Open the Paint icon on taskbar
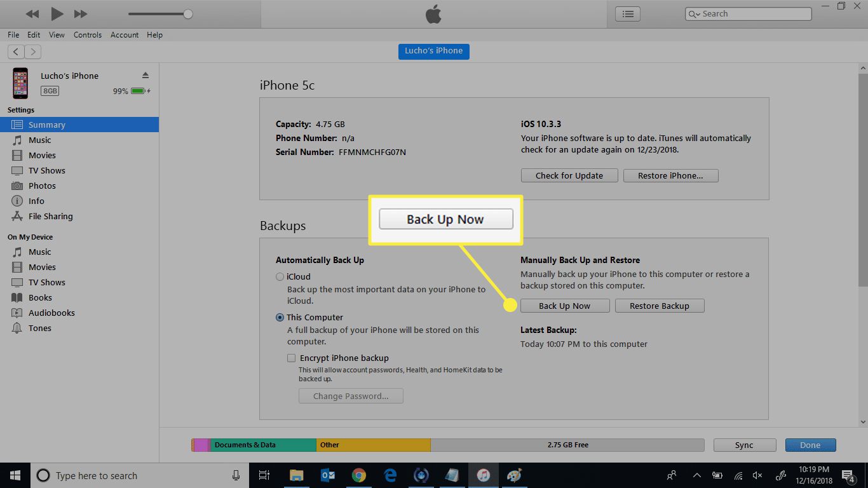 click(514, 475)
